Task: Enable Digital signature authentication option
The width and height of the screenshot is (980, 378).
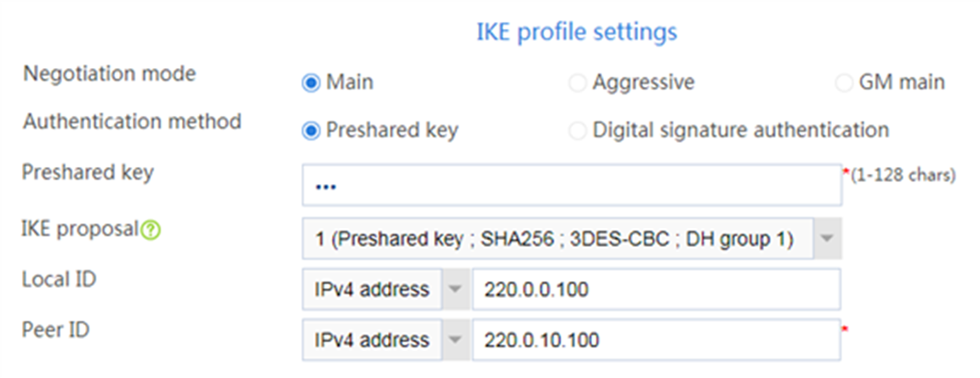Action: coord(577,130)
